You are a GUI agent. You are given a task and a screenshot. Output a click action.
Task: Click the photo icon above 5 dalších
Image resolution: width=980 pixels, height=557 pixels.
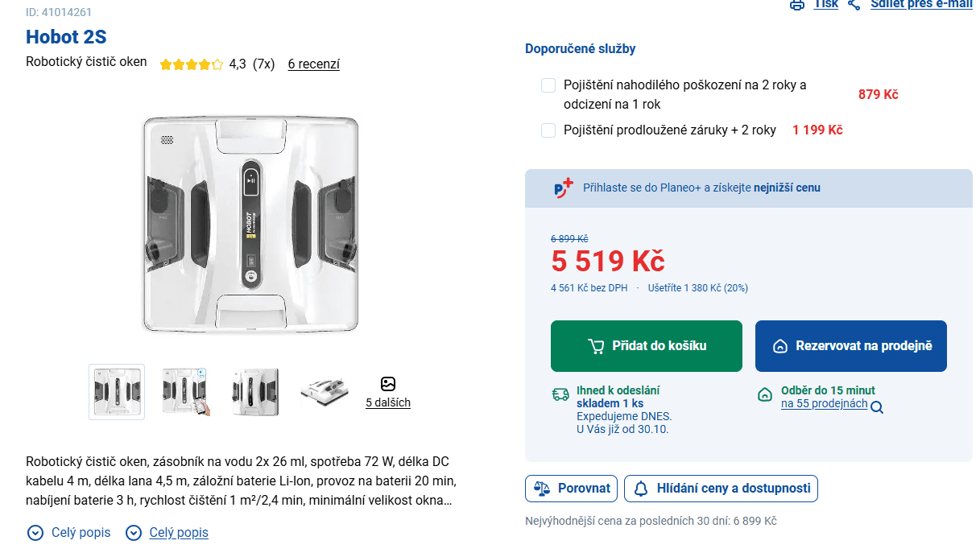389,384
